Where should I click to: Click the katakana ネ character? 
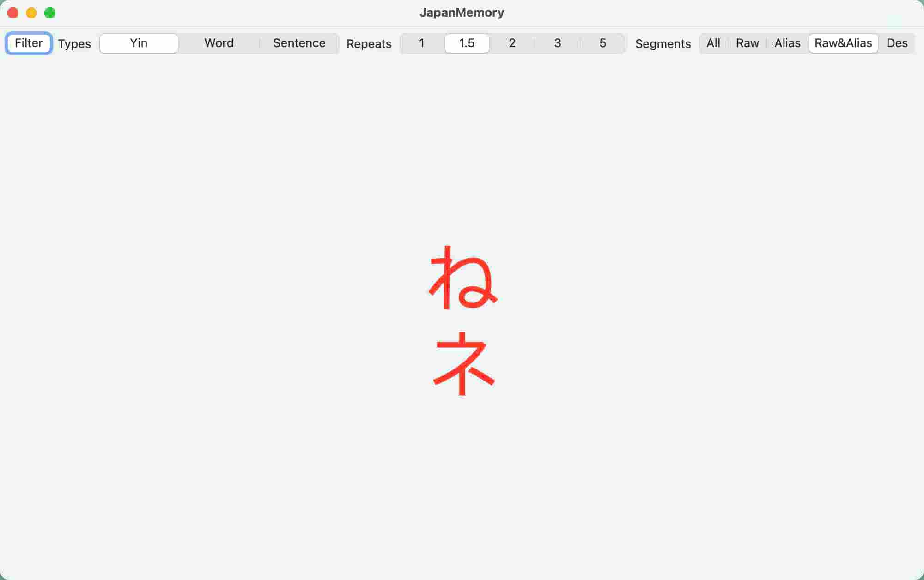coord(464,363)
